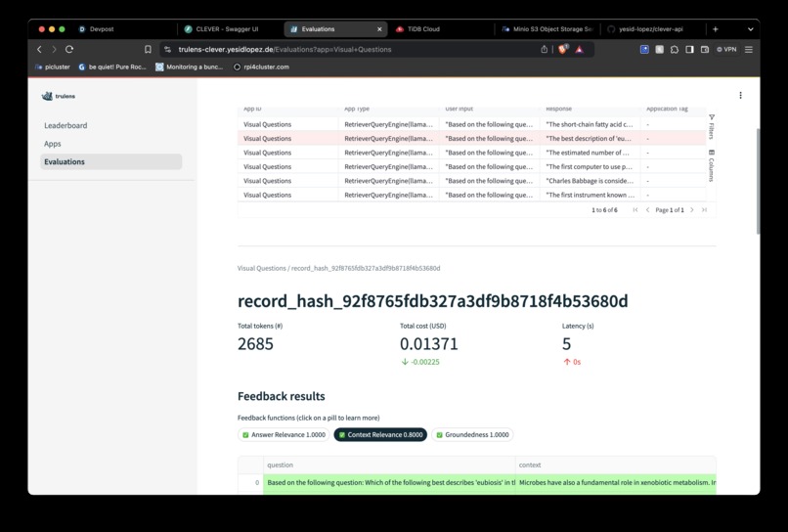Screen dimensions: 788x532
Task: Open a new tab with plus icon
Action: [x=715, y=29]
